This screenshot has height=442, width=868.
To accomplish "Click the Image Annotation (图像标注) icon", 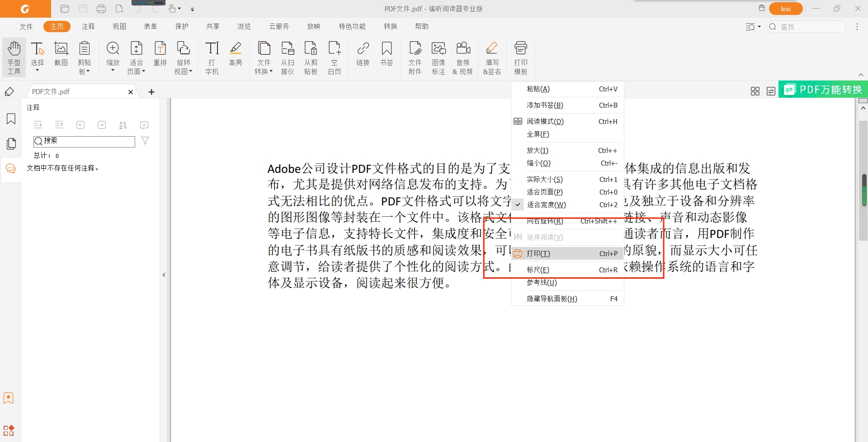I will (438, 57).
